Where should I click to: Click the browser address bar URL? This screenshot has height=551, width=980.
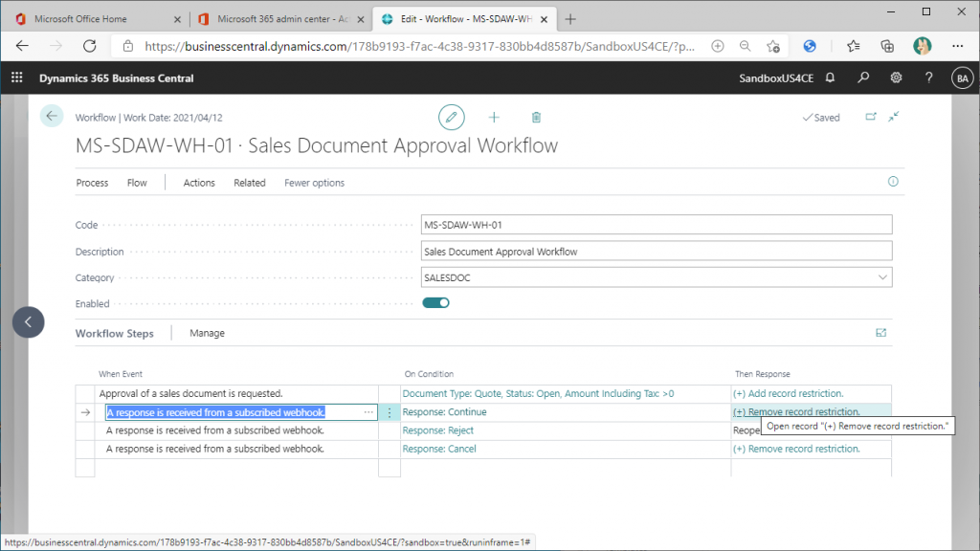point(419,46)
